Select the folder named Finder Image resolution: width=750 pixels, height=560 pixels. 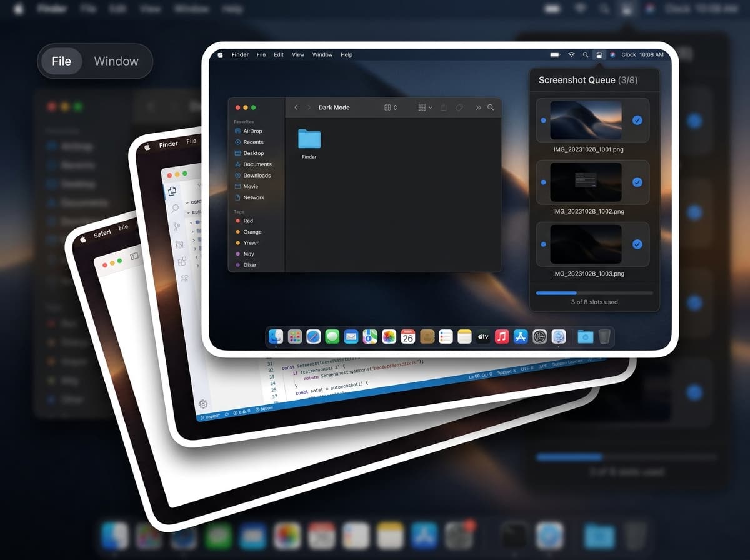click(x=309, y=144)
